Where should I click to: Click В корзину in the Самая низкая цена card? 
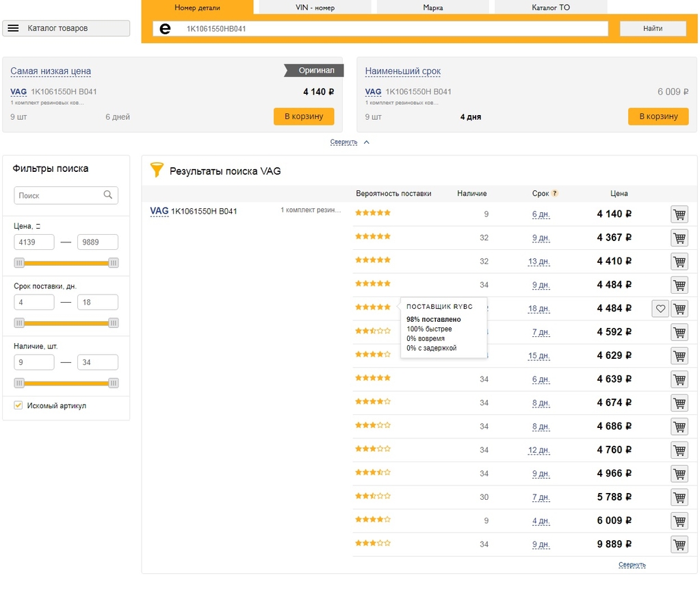[x=304, y=116]
